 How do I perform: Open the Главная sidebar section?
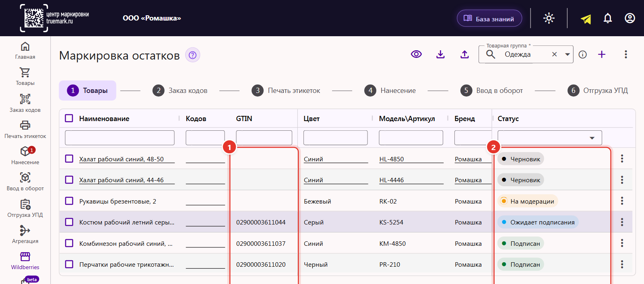point(25,51)
